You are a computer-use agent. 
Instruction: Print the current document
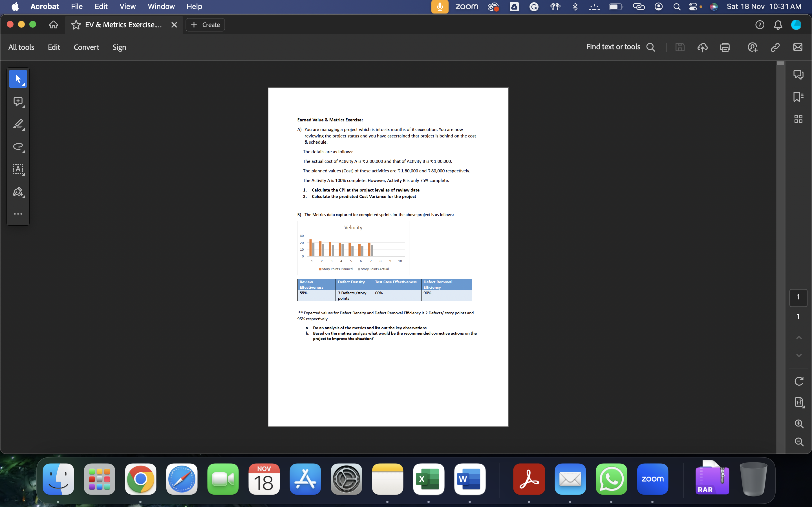click(725, 47)
